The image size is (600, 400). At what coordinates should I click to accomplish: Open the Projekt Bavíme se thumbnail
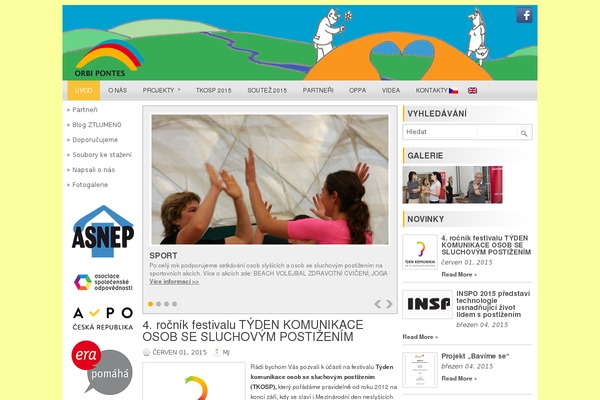(x=420, y=370)
